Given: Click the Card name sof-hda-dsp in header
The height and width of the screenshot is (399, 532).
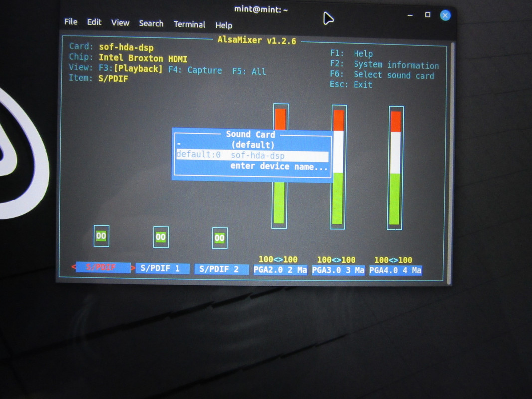Looking at the screenshot, I should click(126, 47).
